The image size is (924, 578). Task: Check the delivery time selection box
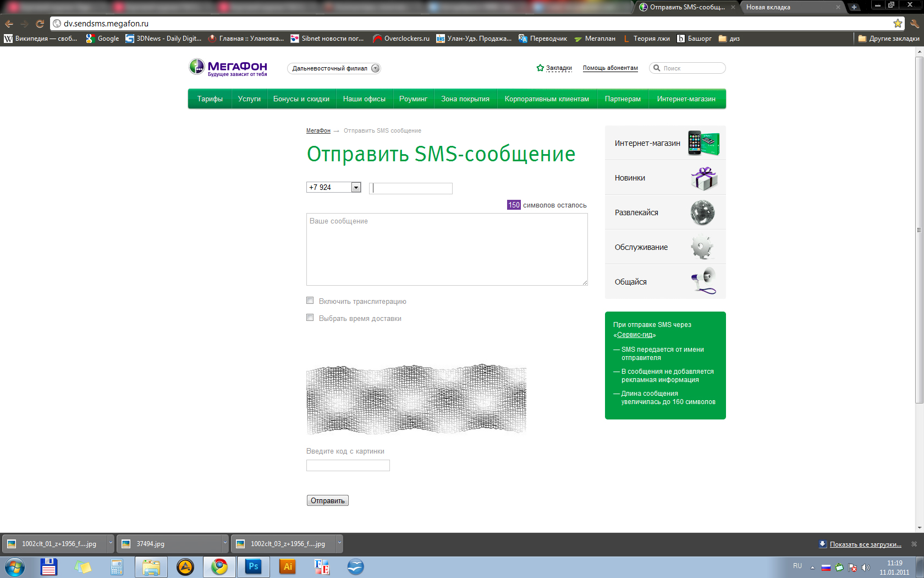[x=310, y=318]
